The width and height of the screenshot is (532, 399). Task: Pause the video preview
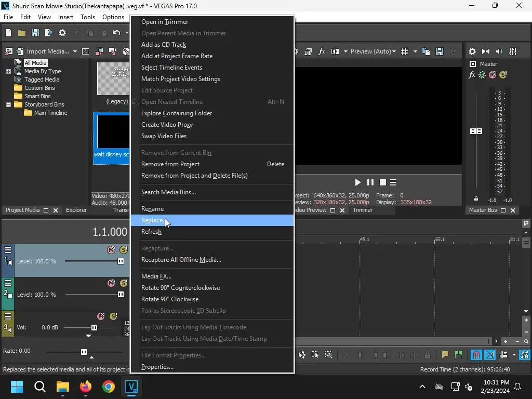370,182
